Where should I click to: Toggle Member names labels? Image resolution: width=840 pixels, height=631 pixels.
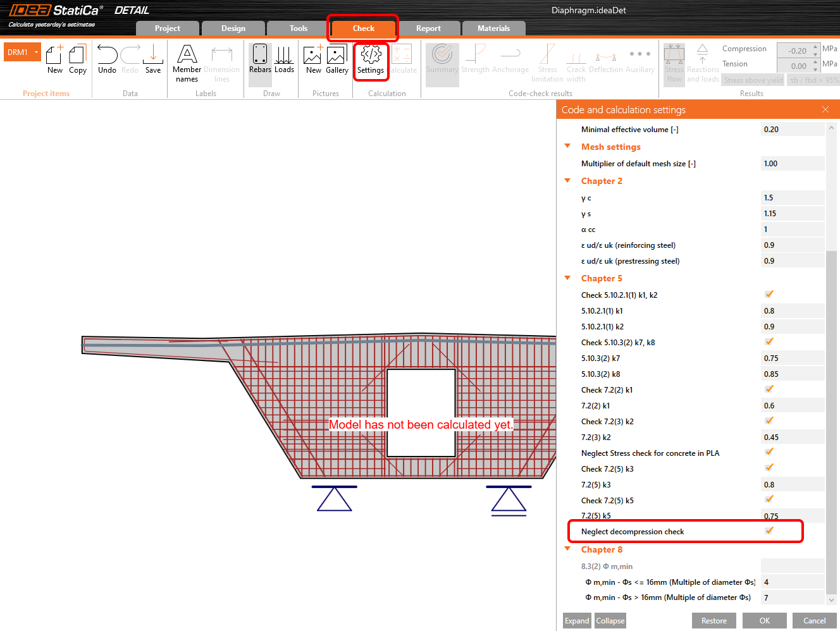(x=187, y=63)
